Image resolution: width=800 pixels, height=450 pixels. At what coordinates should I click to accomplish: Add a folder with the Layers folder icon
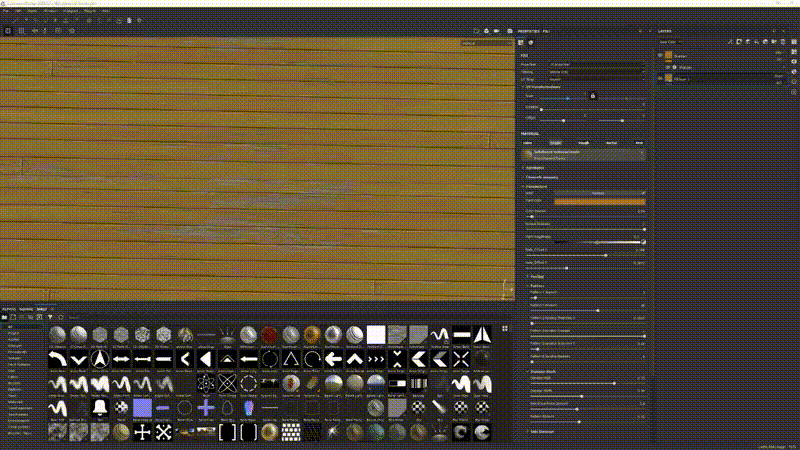tap(774, 42)
